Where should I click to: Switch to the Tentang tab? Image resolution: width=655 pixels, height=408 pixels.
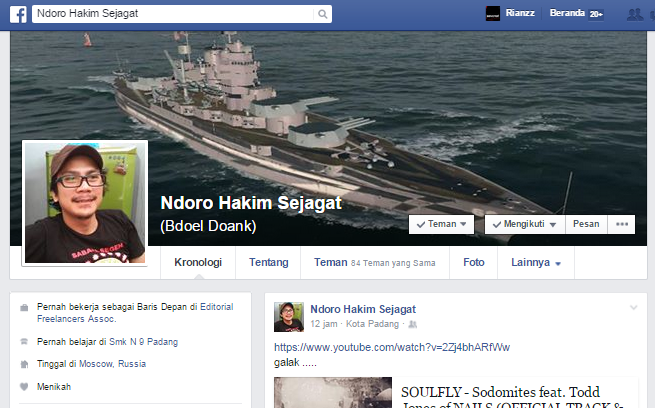pos(269,262)
